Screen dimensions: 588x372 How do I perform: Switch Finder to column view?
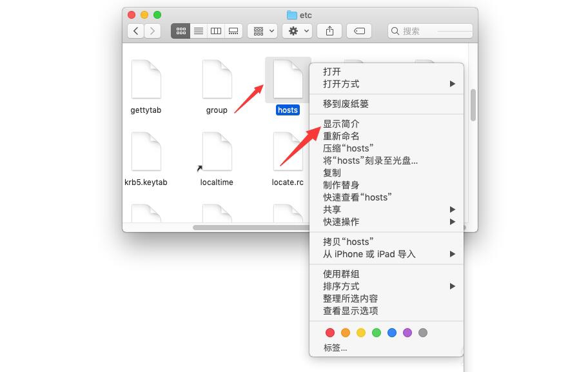215,31
